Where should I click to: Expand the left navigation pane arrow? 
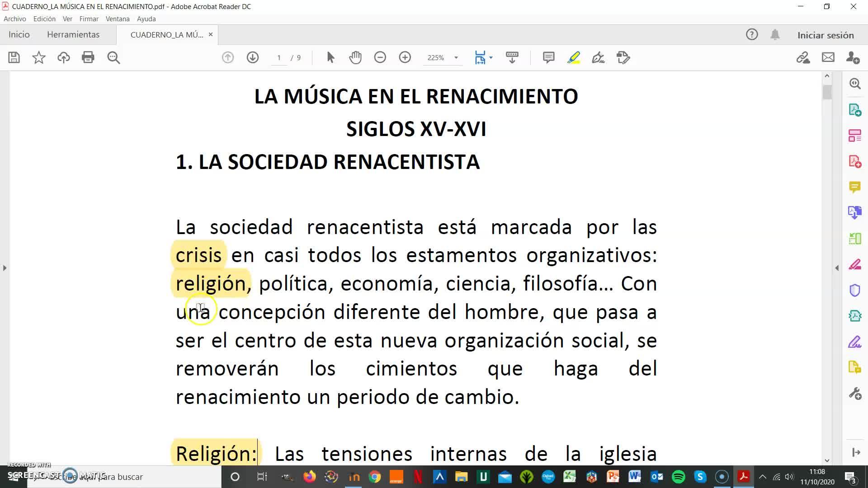(5, 268)
